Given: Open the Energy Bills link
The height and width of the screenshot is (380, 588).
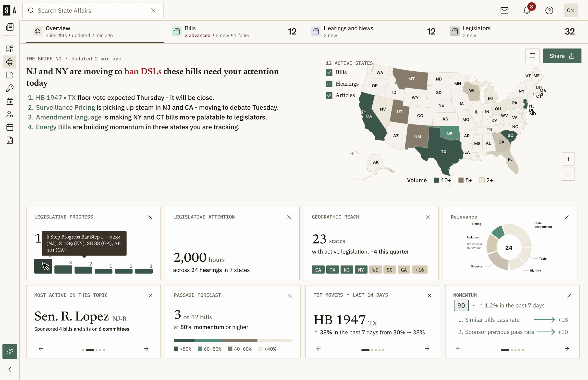Looking at the screenshot, I should click(x=53, y=127).
